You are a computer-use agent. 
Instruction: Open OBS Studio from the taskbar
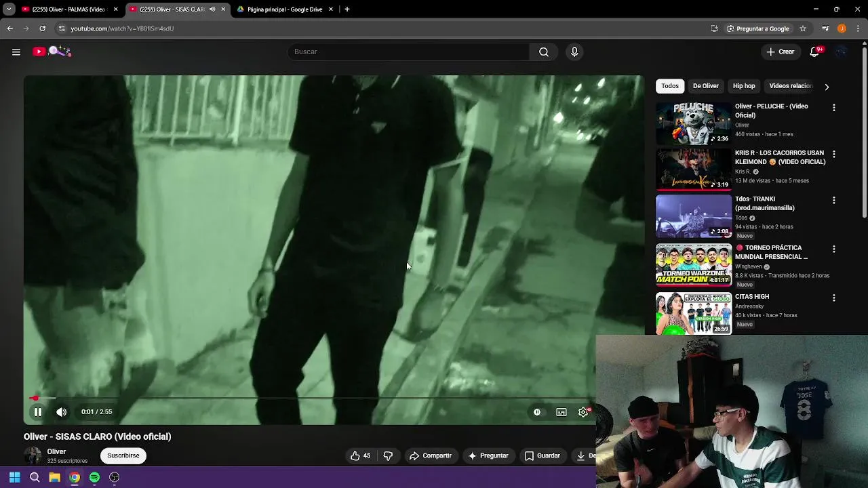click(115, 477)
